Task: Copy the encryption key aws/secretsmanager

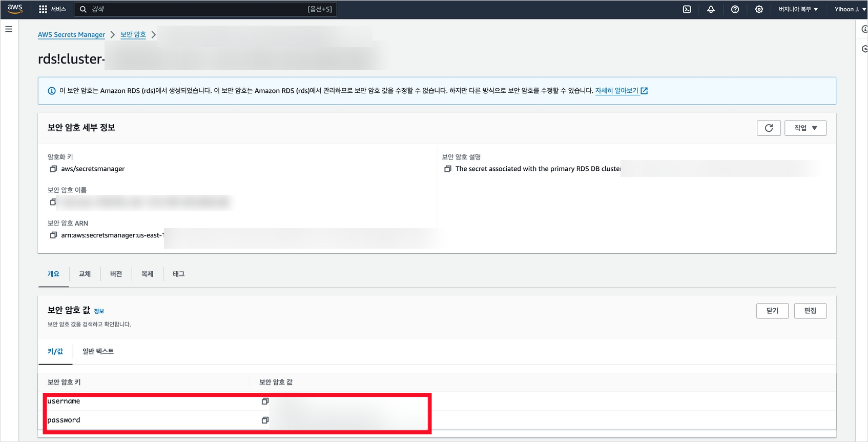Action: click(x=53, y=169)
